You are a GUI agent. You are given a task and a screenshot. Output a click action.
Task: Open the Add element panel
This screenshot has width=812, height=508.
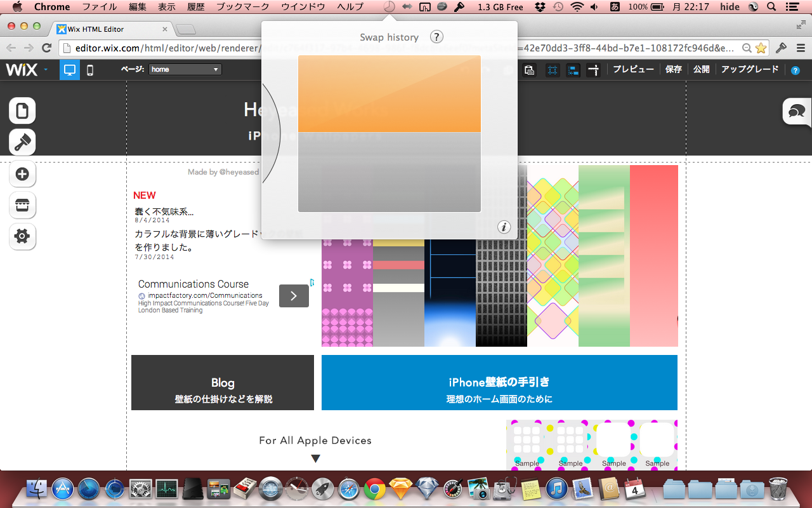click(22, 173)
